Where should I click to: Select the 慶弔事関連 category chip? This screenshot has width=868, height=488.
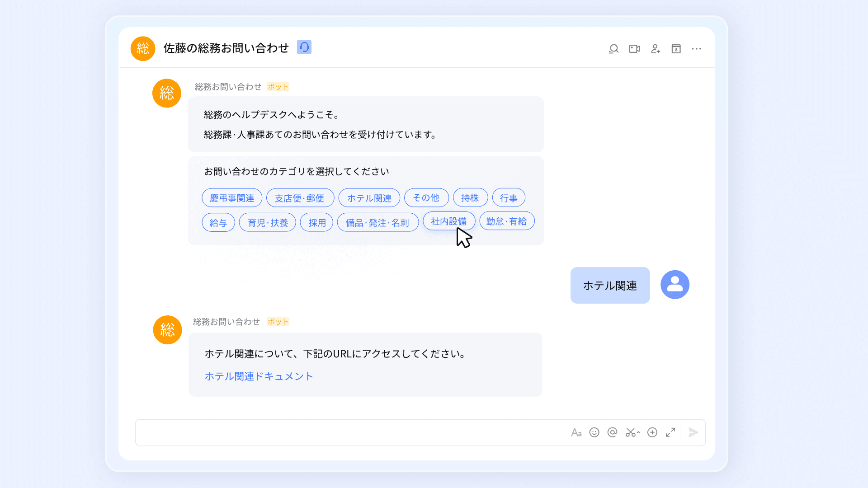[x=232, y=198]
